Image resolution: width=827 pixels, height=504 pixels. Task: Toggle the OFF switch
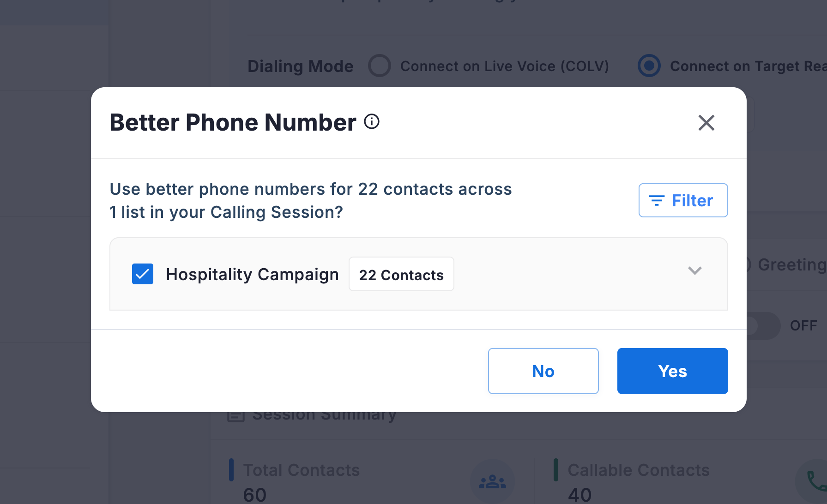pyautogui.click(x=762, y=326)
